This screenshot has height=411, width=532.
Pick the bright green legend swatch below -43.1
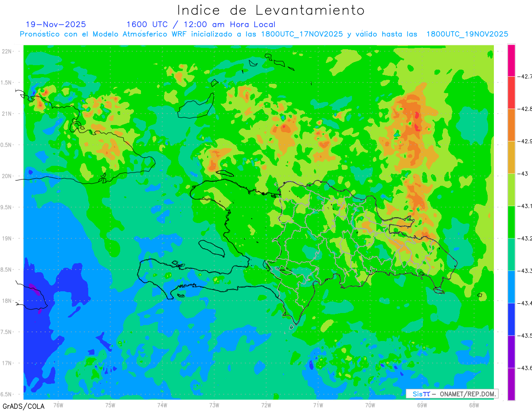(x=511, y=222)
